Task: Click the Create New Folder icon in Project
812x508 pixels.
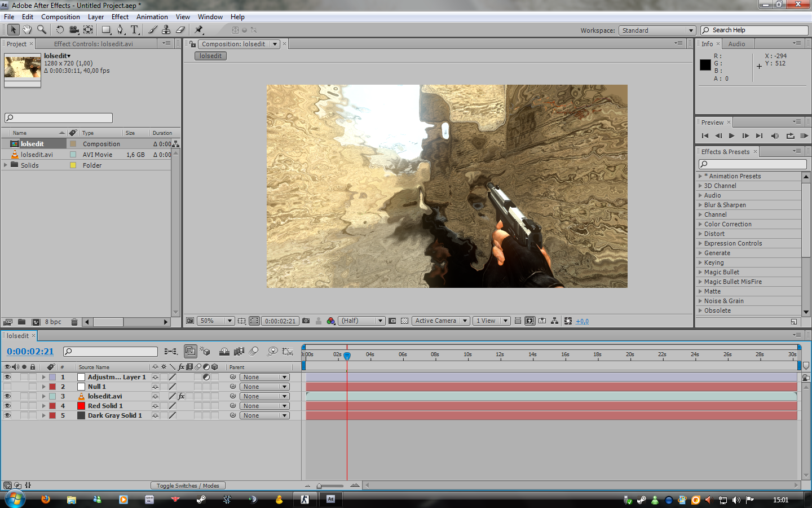Action: [x=21, y=322]
